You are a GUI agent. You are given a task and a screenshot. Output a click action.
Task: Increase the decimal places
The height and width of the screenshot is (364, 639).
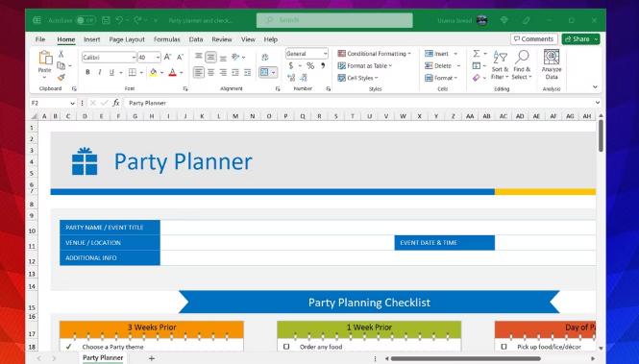pos(291,78)
